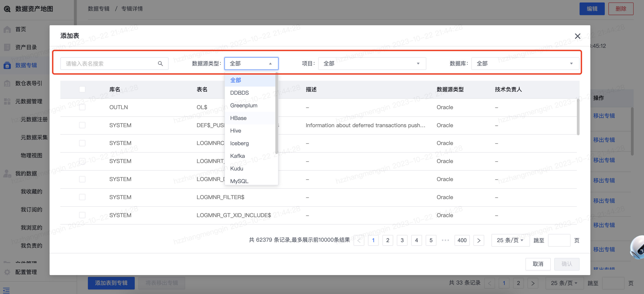Select Iceberg data source type
Image resolution: width=644 pixels, height=294 pixels.
250,143
